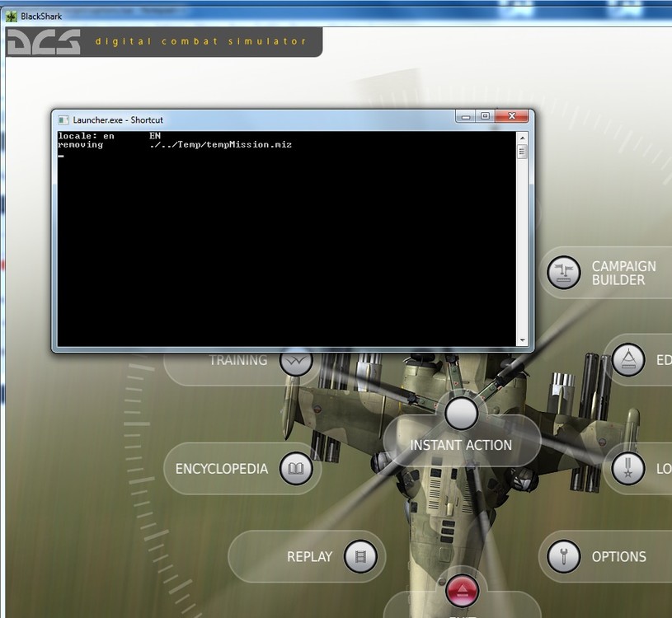Select the Logbook medal icon

pos(629,468)
